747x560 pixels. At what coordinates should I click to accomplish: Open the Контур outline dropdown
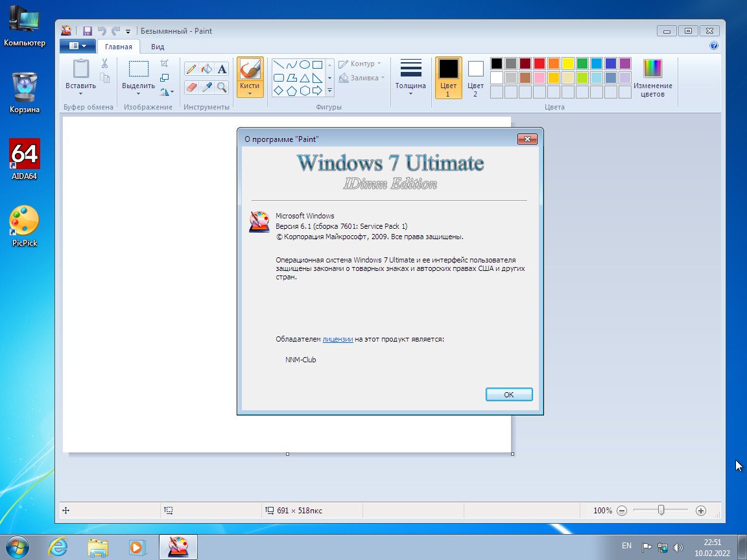click(360, 64)
